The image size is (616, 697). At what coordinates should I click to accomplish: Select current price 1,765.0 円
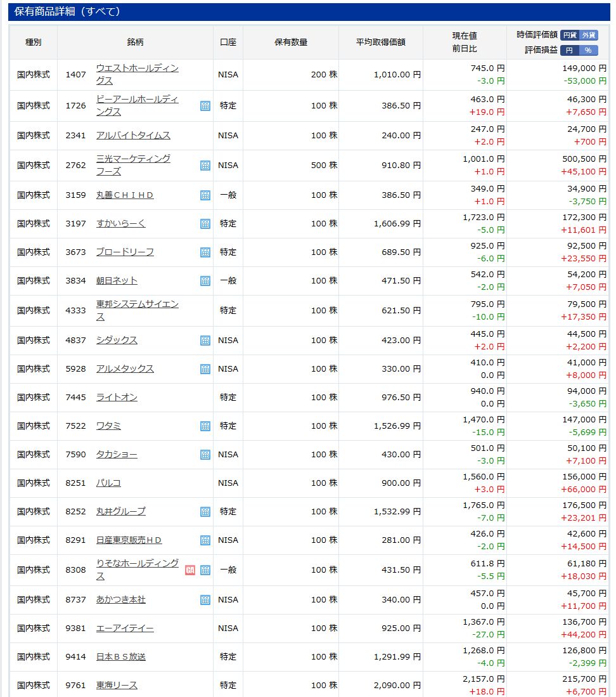click(484, 505)
